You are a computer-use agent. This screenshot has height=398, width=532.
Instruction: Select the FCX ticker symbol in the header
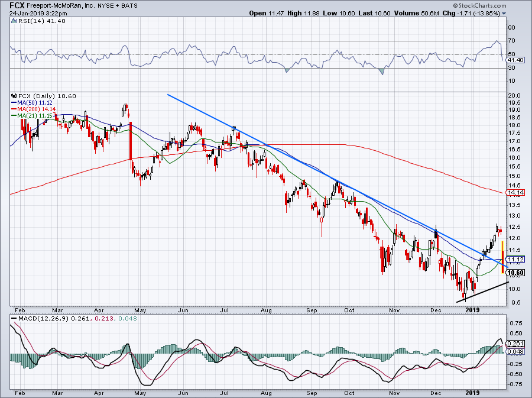(17, 5)
